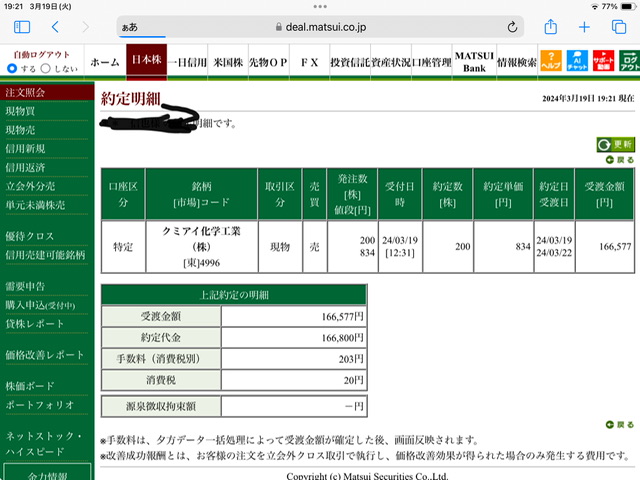Open 現物売 in the sidebar

pos(20,130)
